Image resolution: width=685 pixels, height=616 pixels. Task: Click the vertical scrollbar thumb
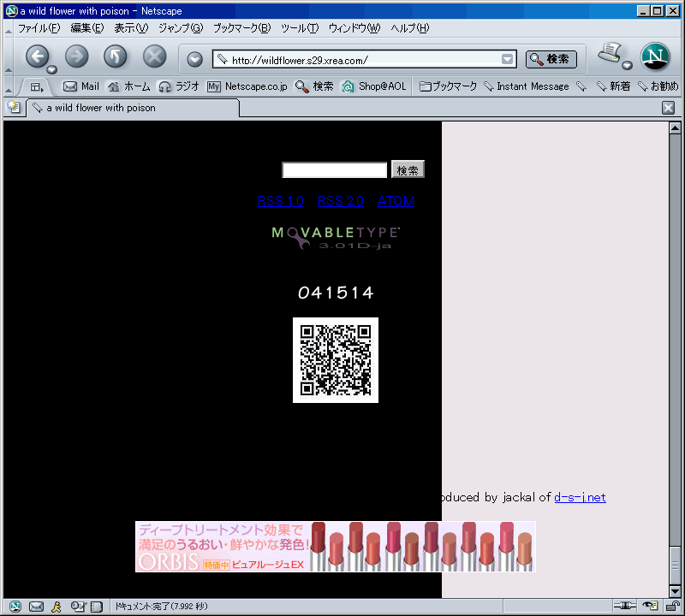(675, 565)
